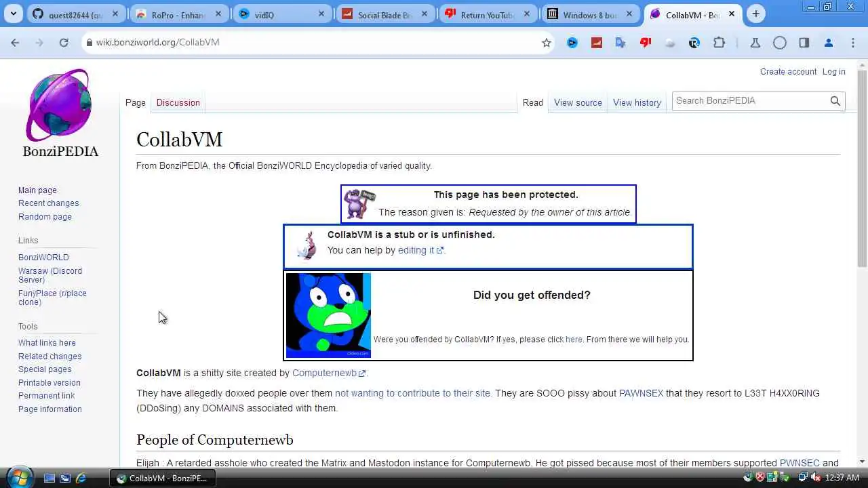
Task: Open the Google Translate extension icon
Action: coord(620,42)
